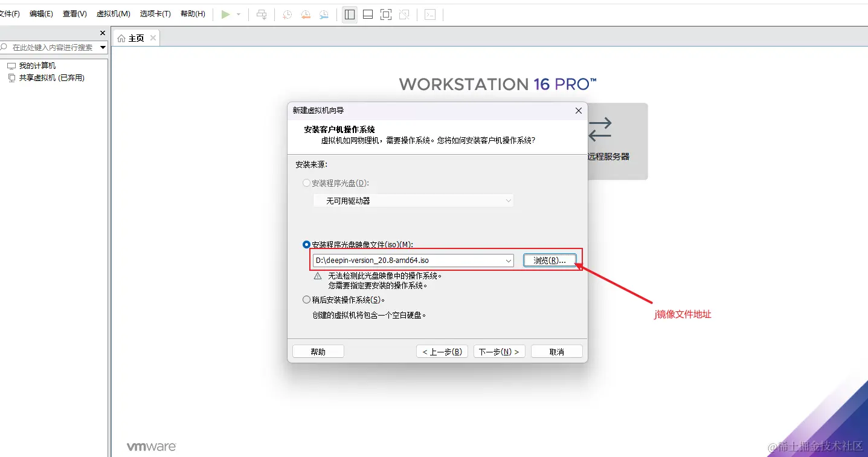Click the 浏览(R)... button
The image size is (868, 457).
coord(550,261)
